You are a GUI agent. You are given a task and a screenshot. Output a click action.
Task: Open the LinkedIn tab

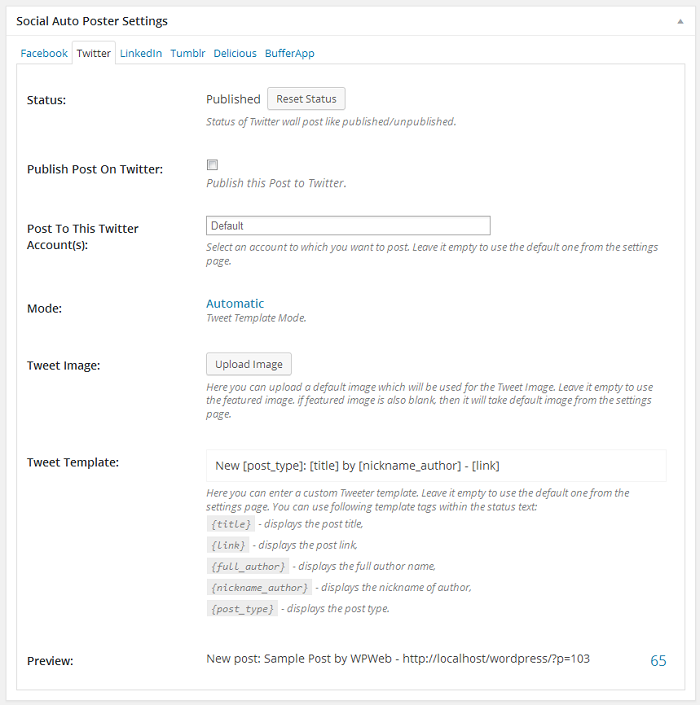pyautogui.click(x=141, y=53)
